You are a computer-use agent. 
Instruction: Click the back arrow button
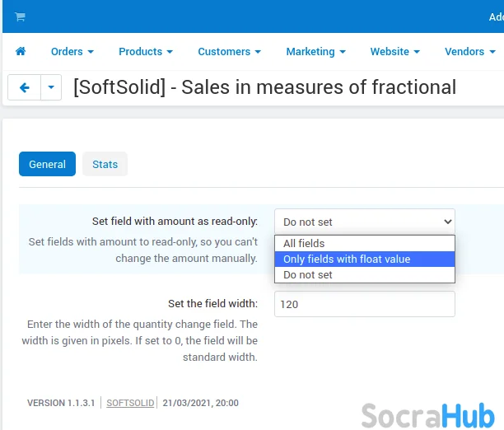pyautogui.click(x=24, y=86)
